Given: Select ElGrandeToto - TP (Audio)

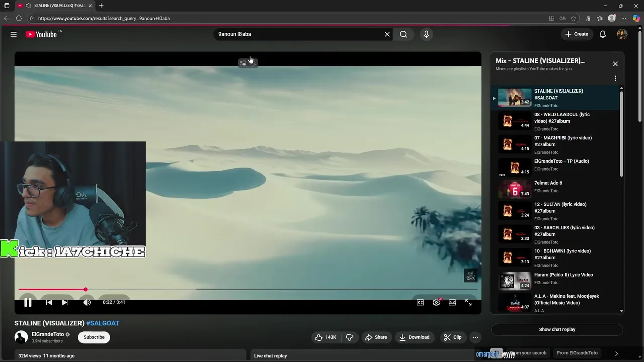Looking at the screenshot, I should point(555,168).
